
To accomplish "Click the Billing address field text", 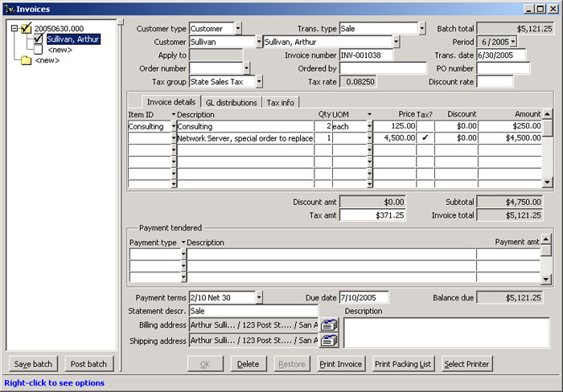I will 253,325.
